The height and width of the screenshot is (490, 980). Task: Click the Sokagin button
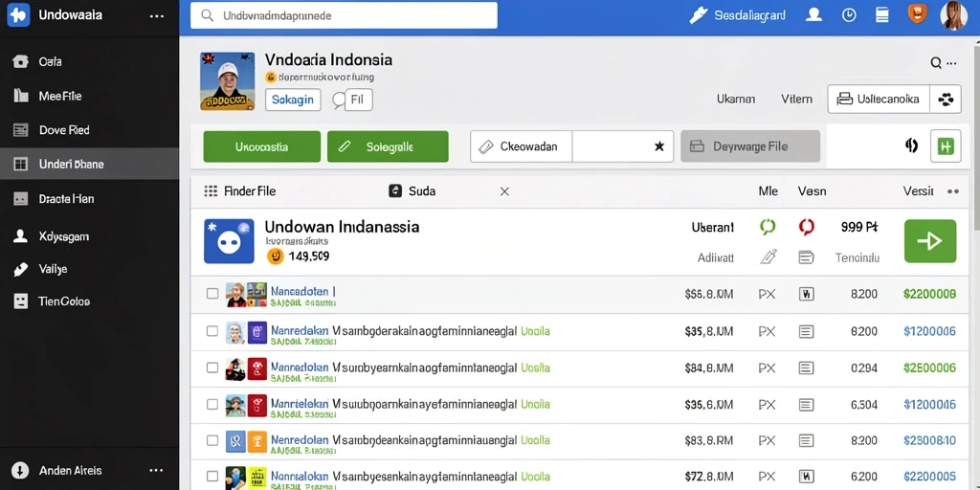click(293, 100)
